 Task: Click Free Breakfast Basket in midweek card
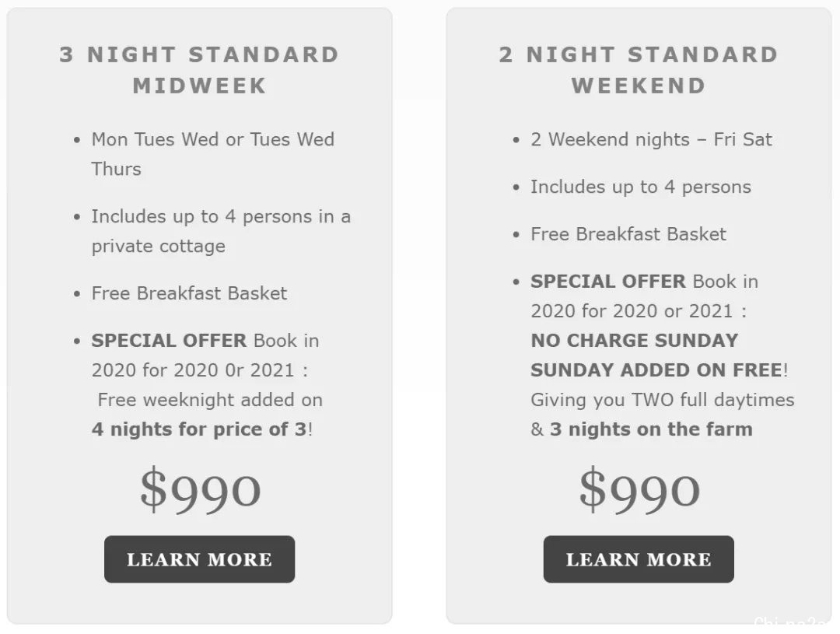pos(189,293)
